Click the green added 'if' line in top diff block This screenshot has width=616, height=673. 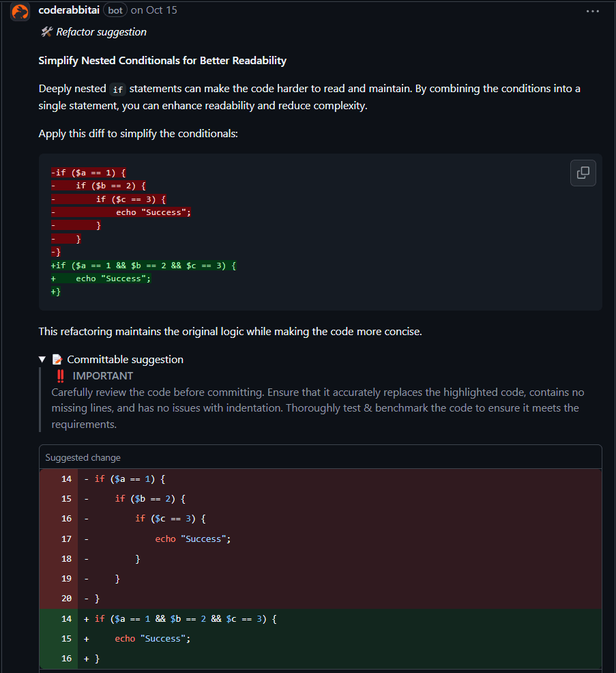[x=143, y=266]
